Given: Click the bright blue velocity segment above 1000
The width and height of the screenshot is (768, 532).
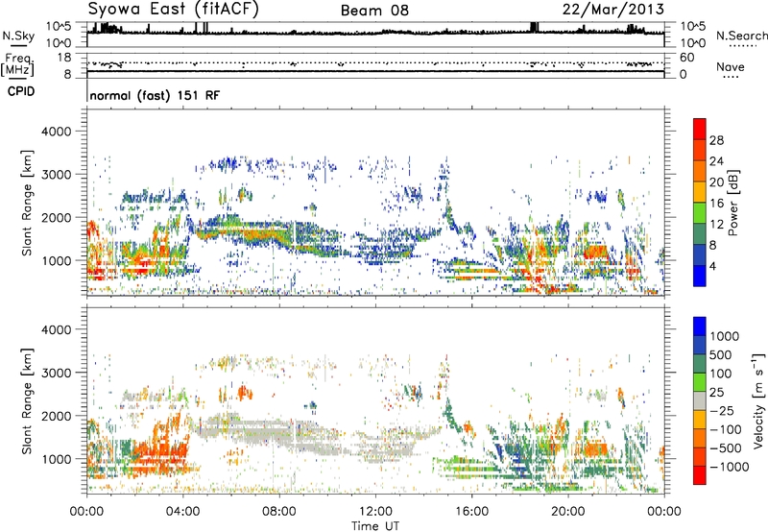Looking at the screenshot, I should tap(700, 326).
